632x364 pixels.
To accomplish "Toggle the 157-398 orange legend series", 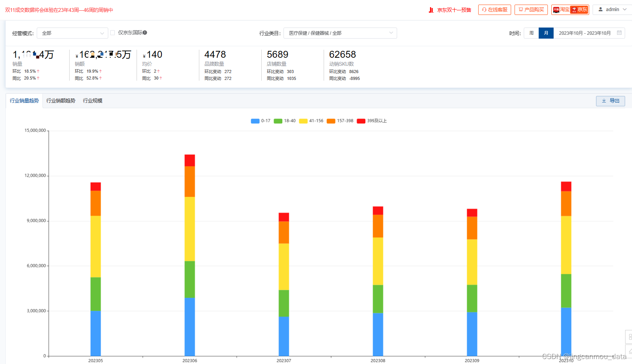I will [x=340, y=121].
